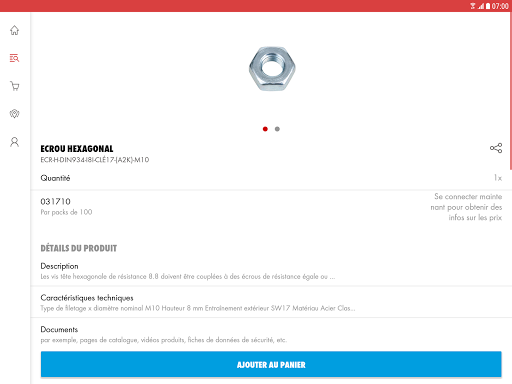This screenshot has width=512, height=384.
Task: Open the shopping cart icon
Action: click(x=14, y=86)
